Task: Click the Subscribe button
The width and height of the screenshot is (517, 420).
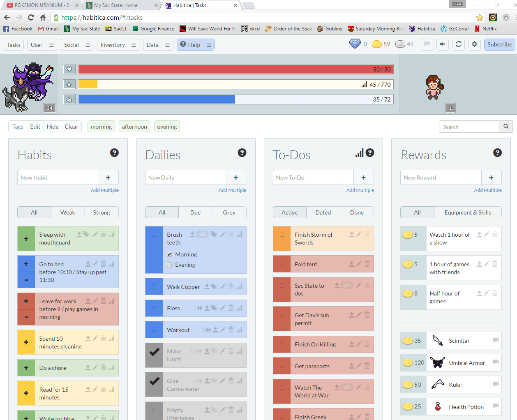Action: click(499, 44)
